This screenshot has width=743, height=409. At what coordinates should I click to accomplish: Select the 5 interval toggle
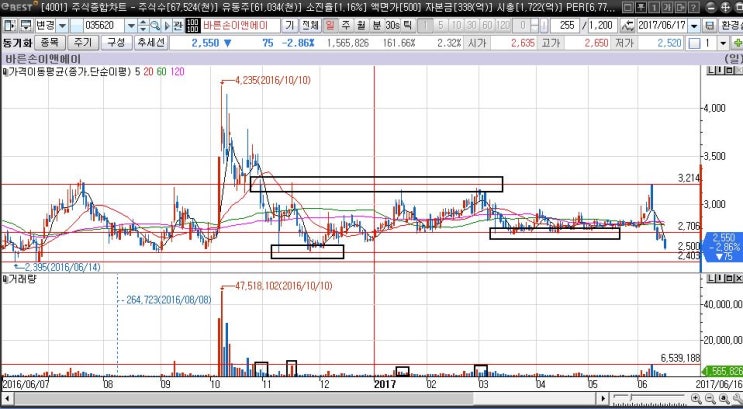(441, 25)
